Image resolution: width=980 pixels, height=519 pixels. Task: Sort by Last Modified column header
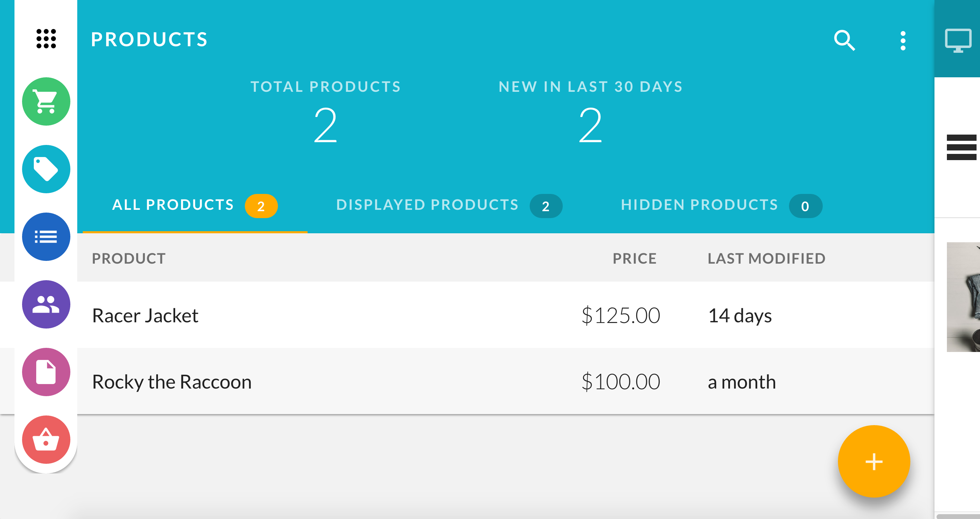(x=767, y=258)
